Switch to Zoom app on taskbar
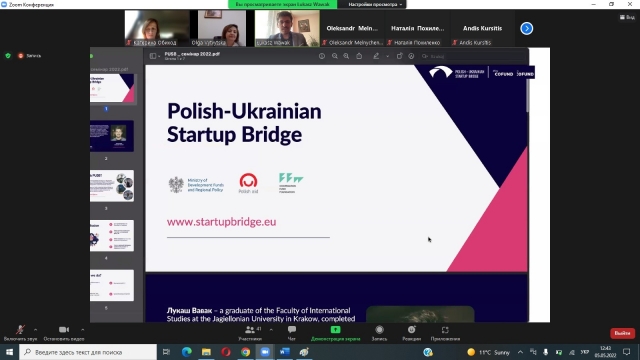640x360 pixels. 265,352
